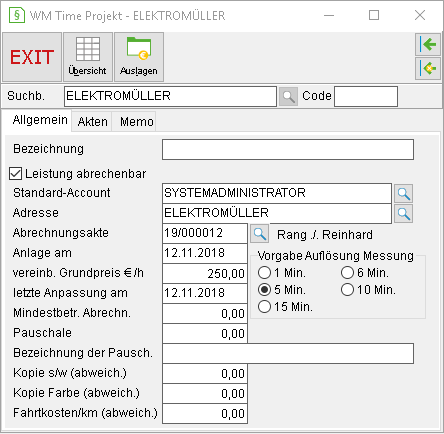The image size is (444, 434).
Task: Click the Fahrtkosten/km (abweich.) field
Action: pos(205,413)
